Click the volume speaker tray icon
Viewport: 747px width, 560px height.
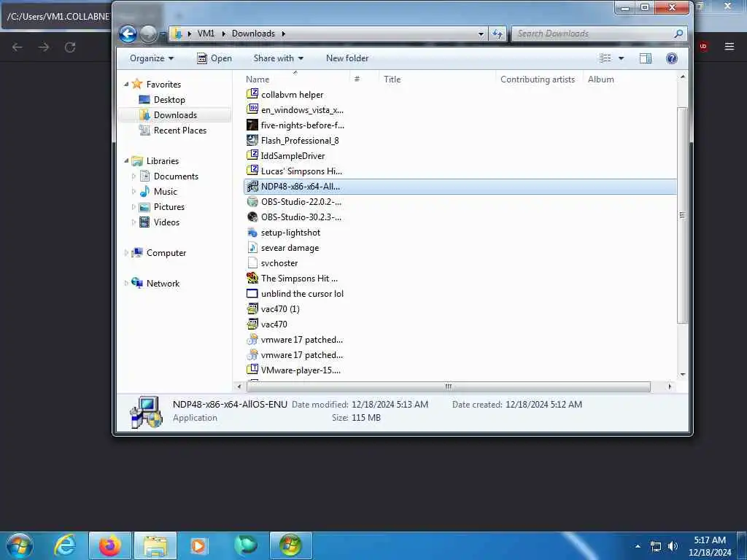[673, 546]
